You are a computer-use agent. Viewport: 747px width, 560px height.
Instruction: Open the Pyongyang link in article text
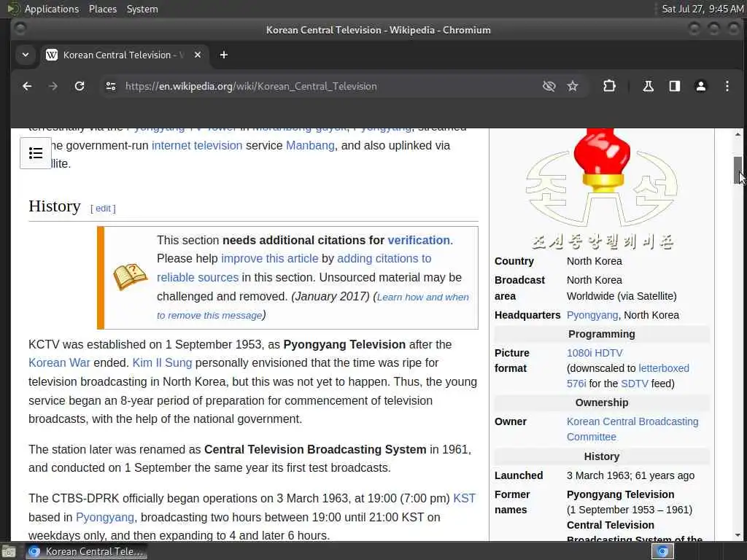(105, 518)
